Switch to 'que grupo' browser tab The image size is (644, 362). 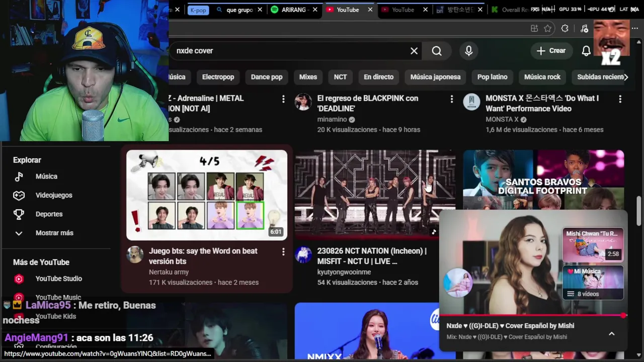pyautogui.click(x=239, y=10)
